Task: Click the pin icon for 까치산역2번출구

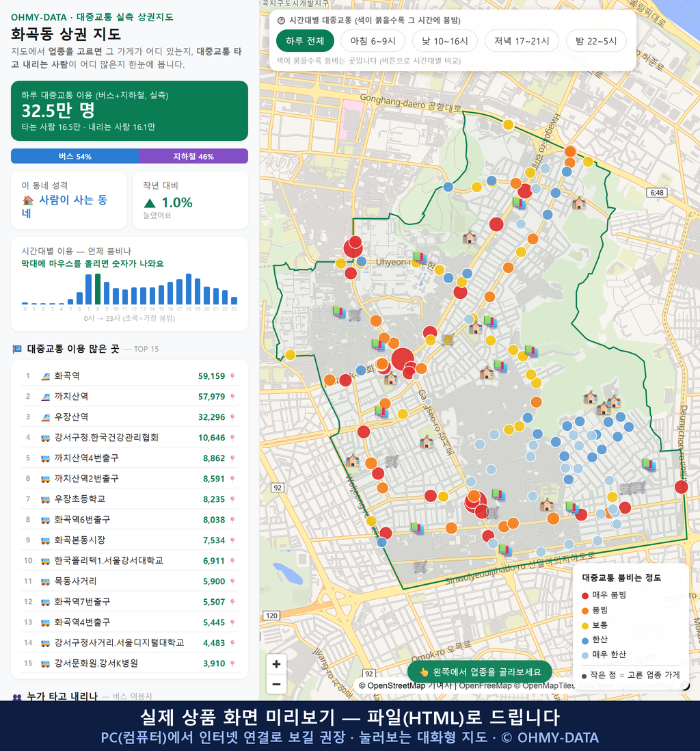Action: [x=232, y=479]
